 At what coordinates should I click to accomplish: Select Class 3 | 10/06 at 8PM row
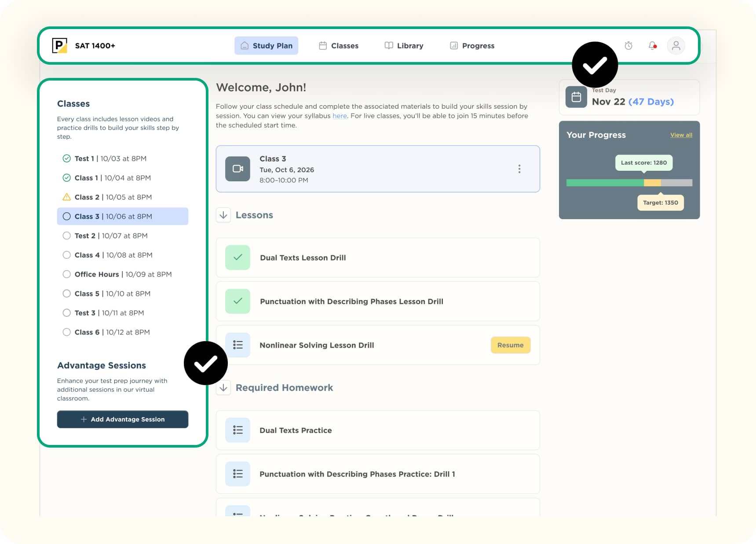[123, 216]
